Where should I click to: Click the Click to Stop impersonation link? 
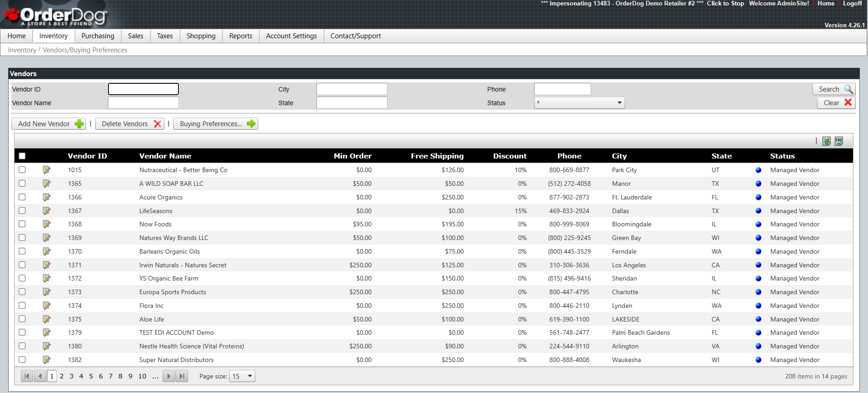(x=725, y=4)
